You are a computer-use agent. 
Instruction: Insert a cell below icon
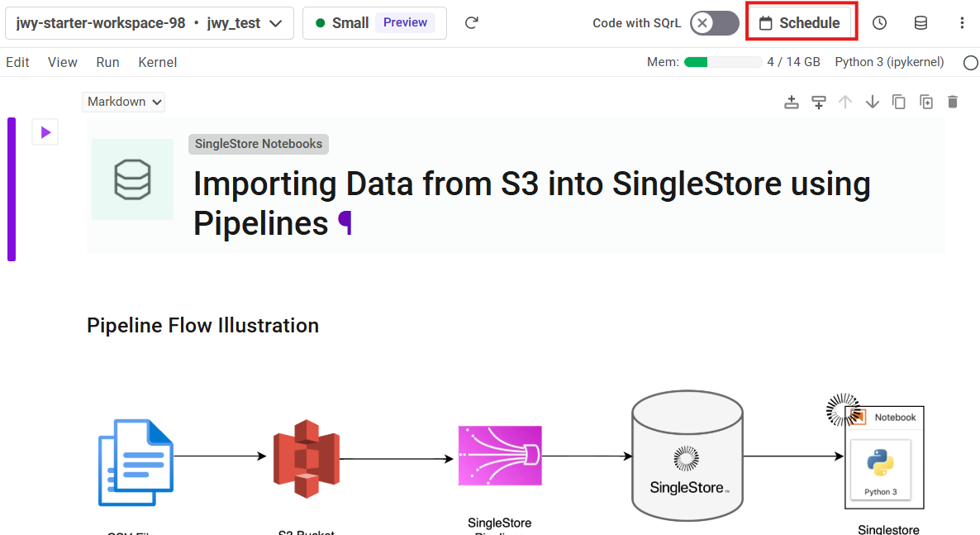tap(818, 102)
